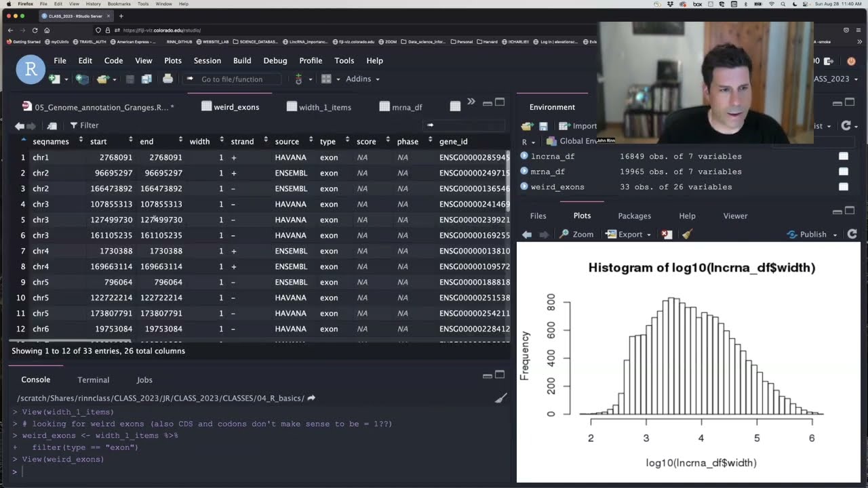Clear the console with the broom icon
This screenshot has width=868, height=488.
point(500,399)
